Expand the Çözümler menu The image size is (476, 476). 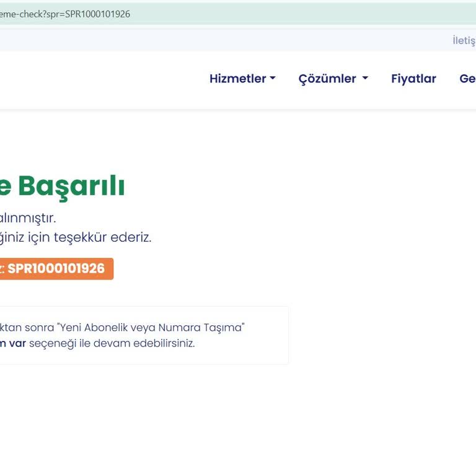click(x=333, y=79)
